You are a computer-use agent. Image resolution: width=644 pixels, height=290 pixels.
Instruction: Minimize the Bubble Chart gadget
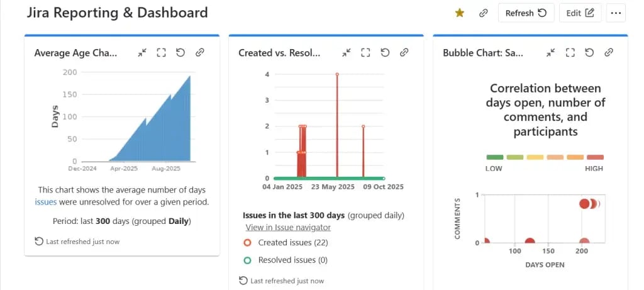coord(551,53)
